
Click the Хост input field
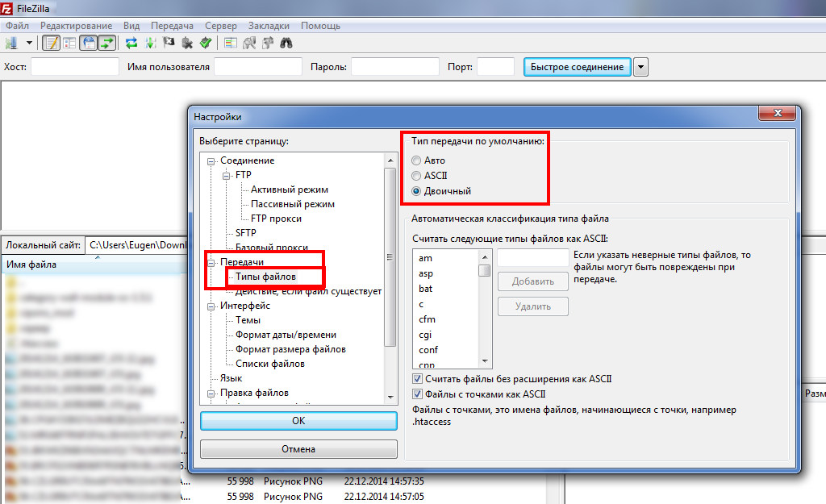[75, 67]
